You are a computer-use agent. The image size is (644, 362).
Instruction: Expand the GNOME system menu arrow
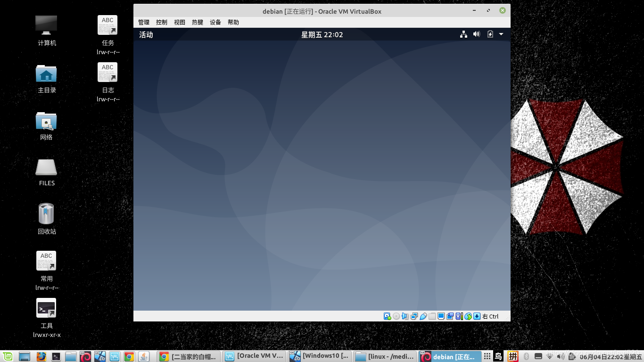click(x=501, y=34)
